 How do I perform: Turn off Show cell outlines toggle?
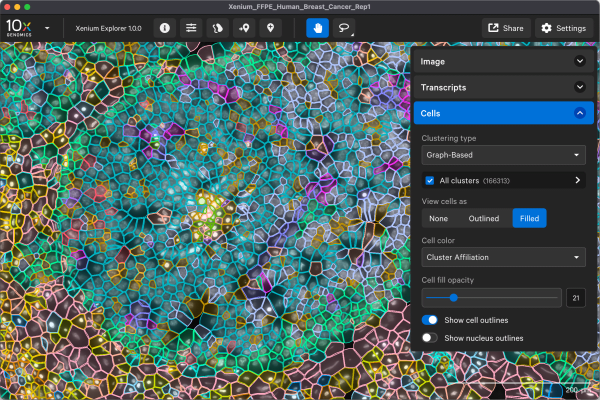431,320
